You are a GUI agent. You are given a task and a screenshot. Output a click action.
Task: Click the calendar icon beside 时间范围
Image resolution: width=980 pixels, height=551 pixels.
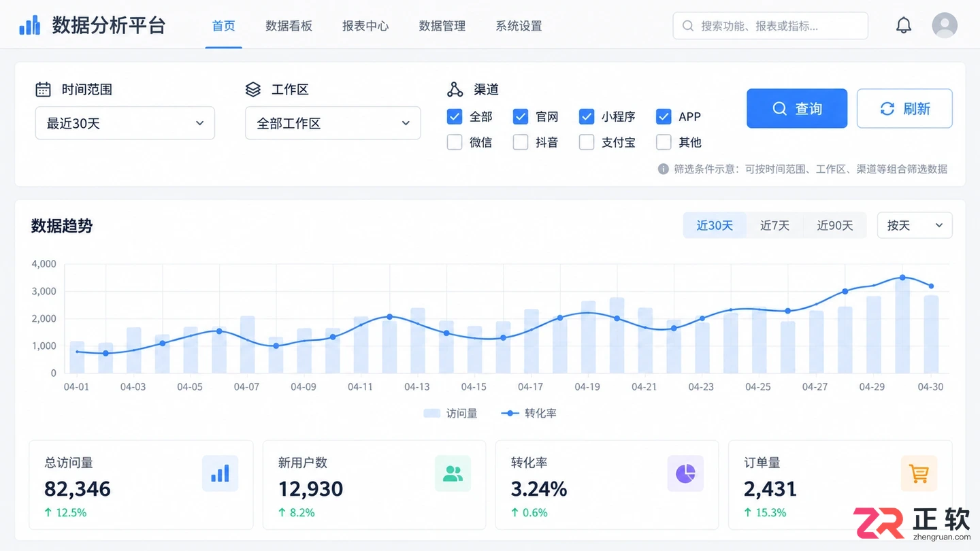point(43,89)
